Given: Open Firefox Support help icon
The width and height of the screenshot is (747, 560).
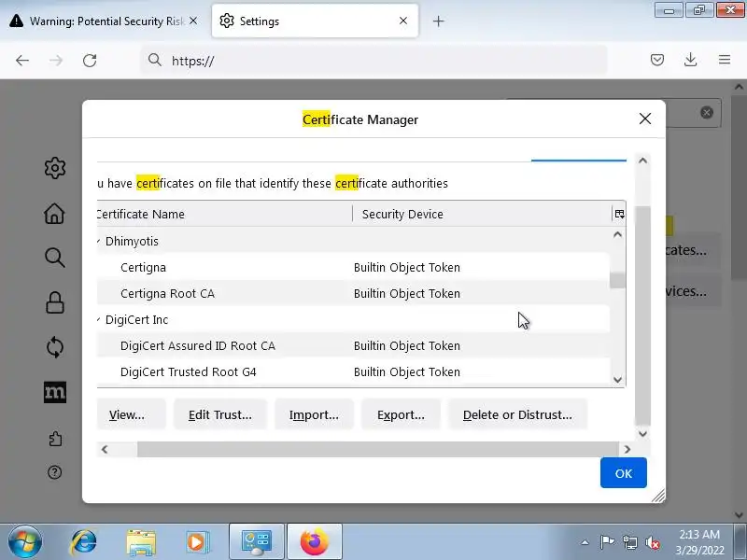Looking at the screenshot, I should [55, 472].
